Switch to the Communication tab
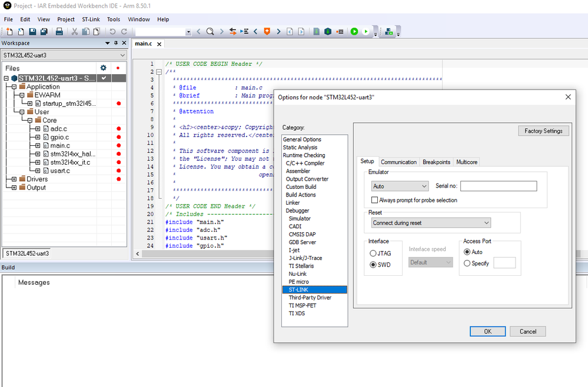The width and height of the screenshot is (588, 387). (398, 162)
